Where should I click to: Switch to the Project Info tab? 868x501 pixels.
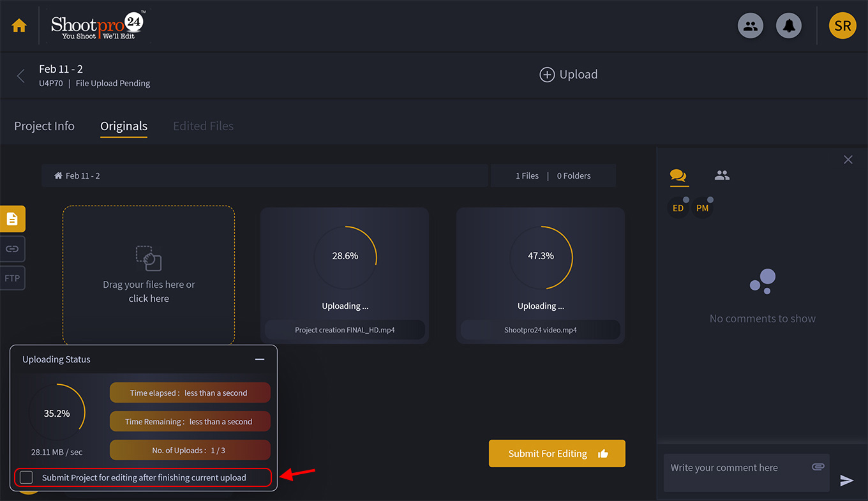44,126
